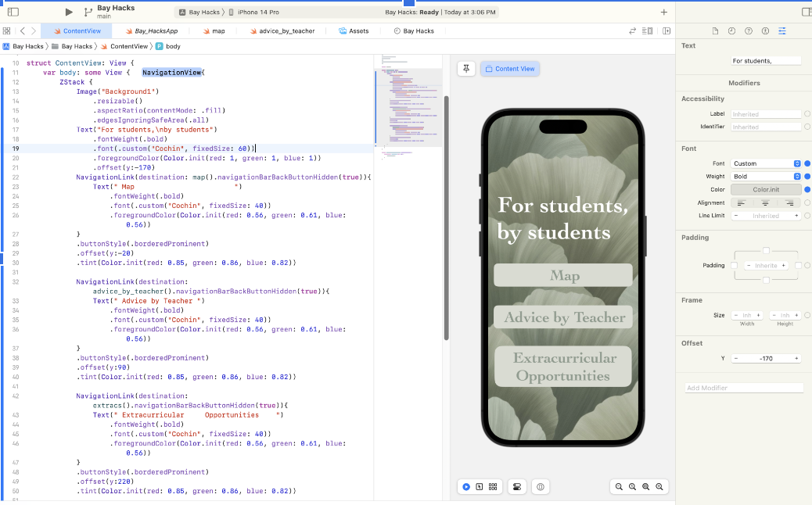Check the bottom padding edge box
Image resolution: width=812 pixels, height=505 pixels.
(x=766, y=280)
